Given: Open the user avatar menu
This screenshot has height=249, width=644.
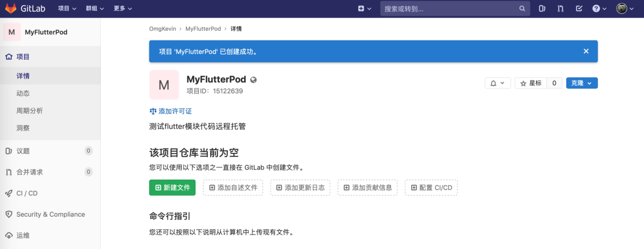Looking at the screenshot, I should 625,9.
